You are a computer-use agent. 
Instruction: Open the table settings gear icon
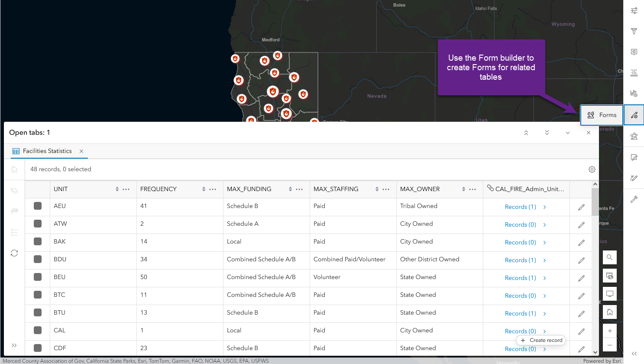[x=592, y=169]
